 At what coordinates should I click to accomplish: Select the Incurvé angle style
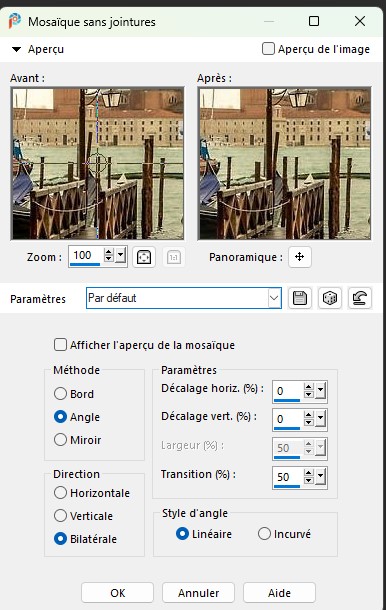pyautogui.click(x=264, y=533)
